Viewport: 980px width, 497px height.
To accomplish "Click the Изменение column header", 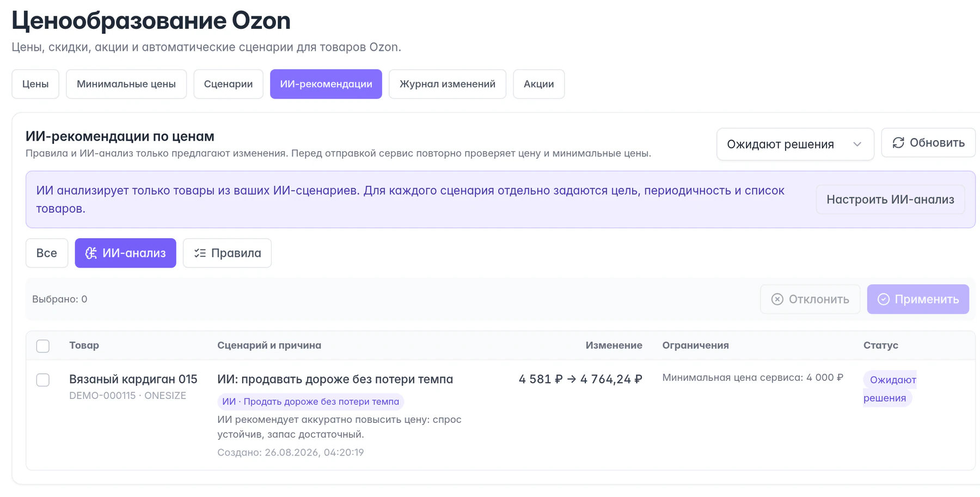I will point(614,346).
